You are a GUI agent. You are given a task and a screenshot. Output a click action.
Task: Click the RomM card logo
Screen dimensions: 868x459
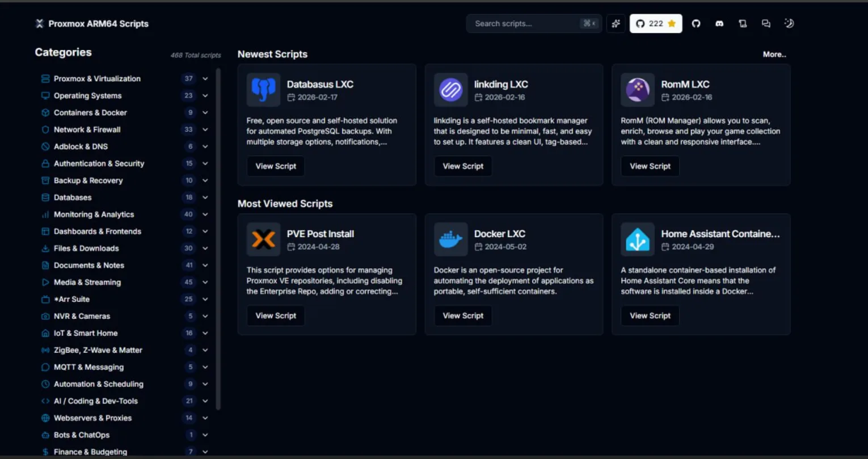(x=638, y=90)
